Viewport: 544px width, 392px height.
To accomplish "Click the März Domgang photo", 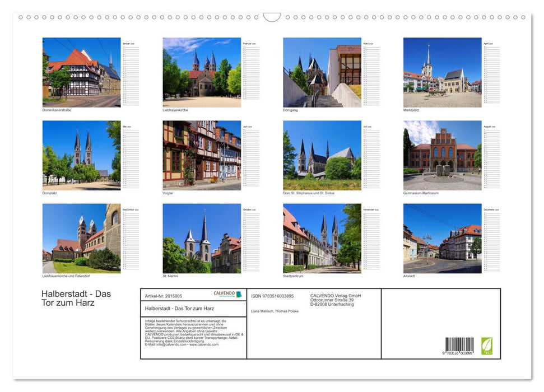I will (322, 73).
